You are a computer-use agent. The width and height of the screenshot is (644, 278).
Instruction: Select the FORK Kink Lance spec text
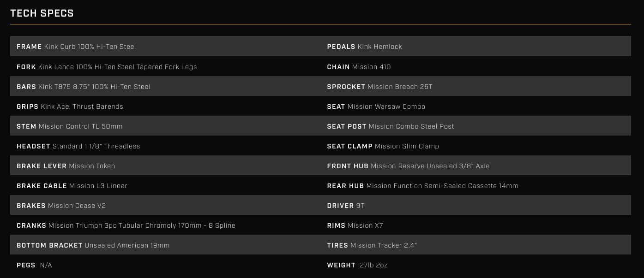(x=107, y=67)
